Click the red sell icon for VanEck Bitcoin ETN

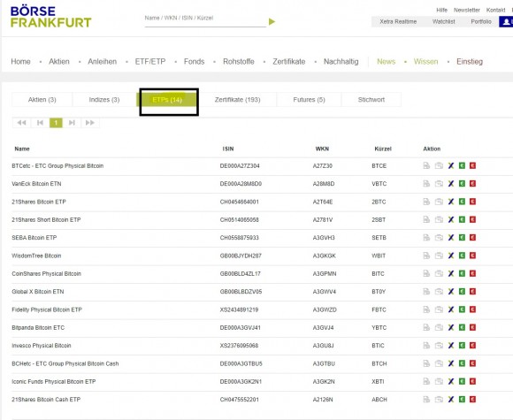pos(472,184)
